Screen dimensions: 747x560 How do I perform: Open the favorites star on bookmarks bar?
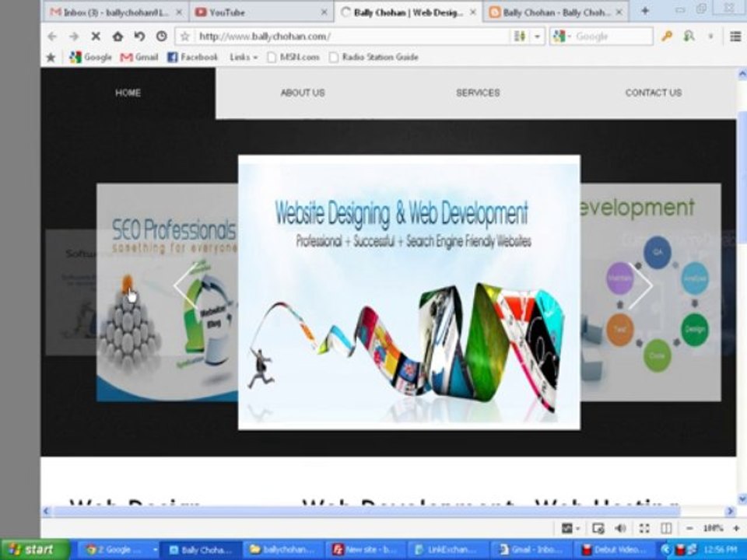click(x=51, y=58)
